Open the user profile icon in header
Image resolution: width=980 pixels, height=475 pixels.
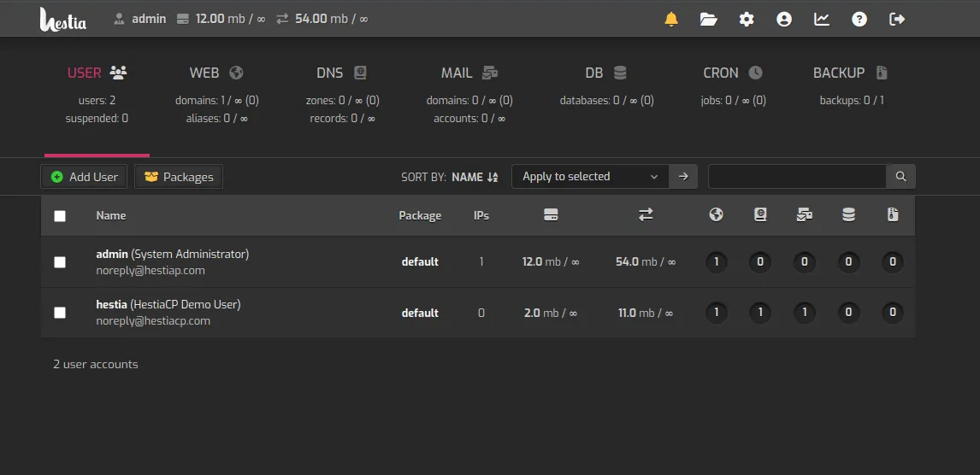(x=784, y=20)
